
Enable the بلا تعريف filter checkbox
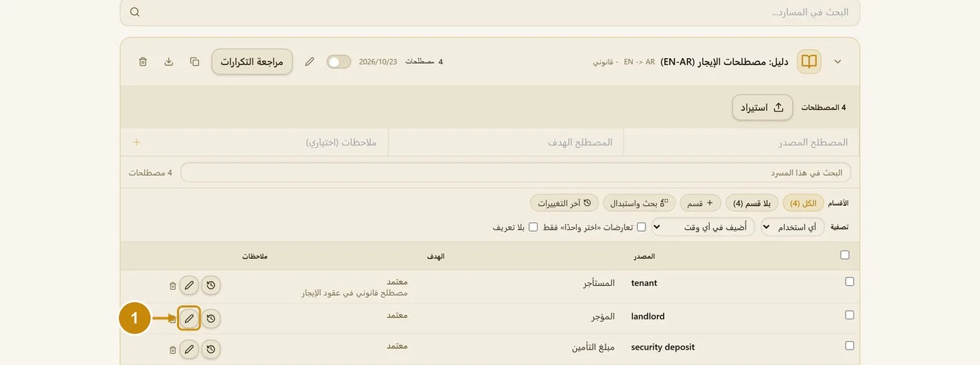point(533,227)
